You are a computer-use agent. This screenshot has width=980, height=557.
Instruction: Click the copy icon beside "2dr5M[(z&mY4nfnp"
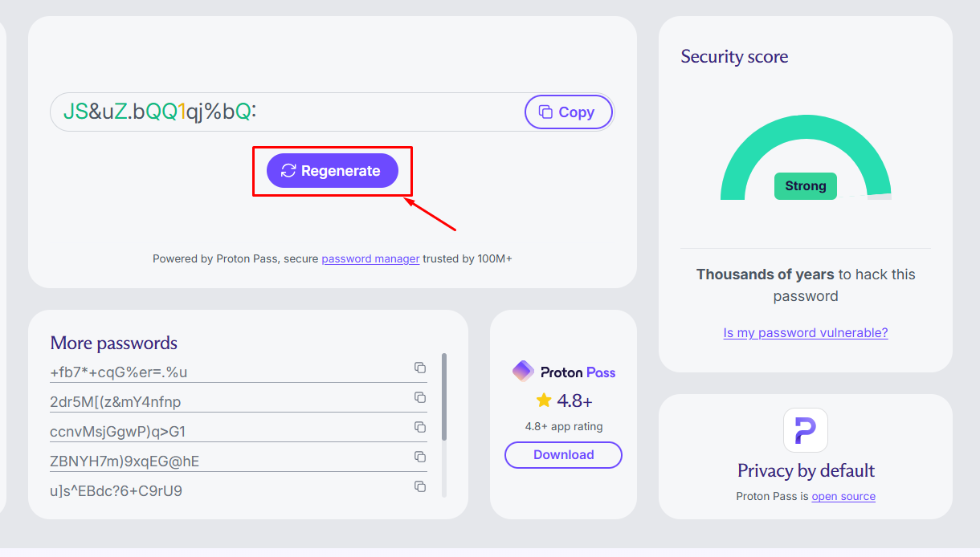(419, 396)
